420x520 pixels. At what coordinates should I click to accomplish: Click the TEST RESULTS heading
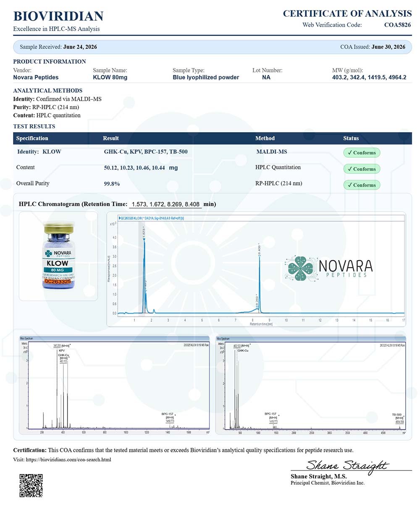pos(34,126)
